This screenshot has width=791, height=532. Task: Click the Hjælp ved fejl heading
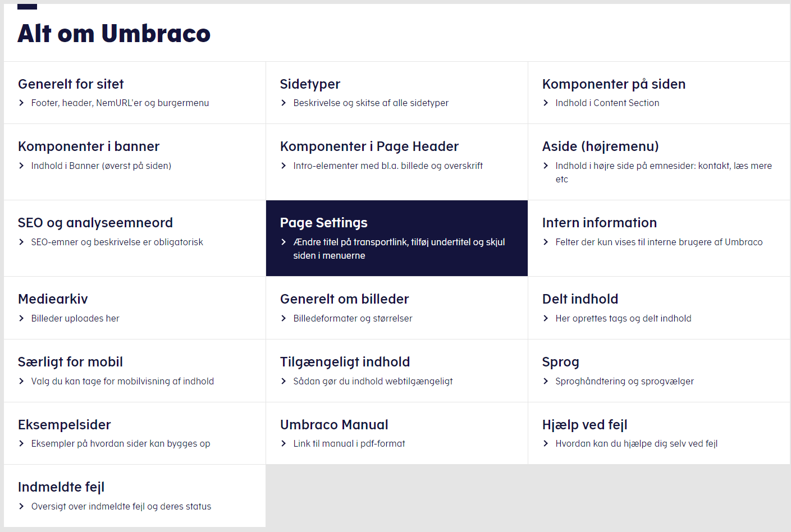584,425
